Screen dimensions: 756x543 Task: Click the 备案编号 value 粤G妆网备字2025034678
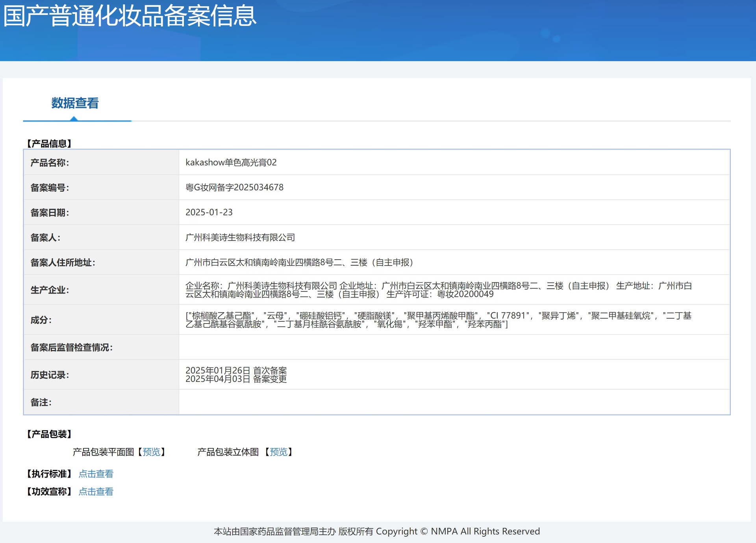coord(234,187)
